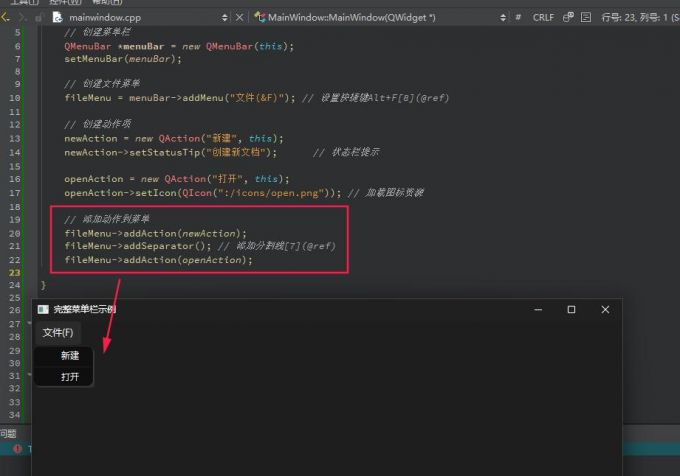Click the mainwindow.cpp file type icon
This screenshot has width=680, height=476.
(57, 17)
